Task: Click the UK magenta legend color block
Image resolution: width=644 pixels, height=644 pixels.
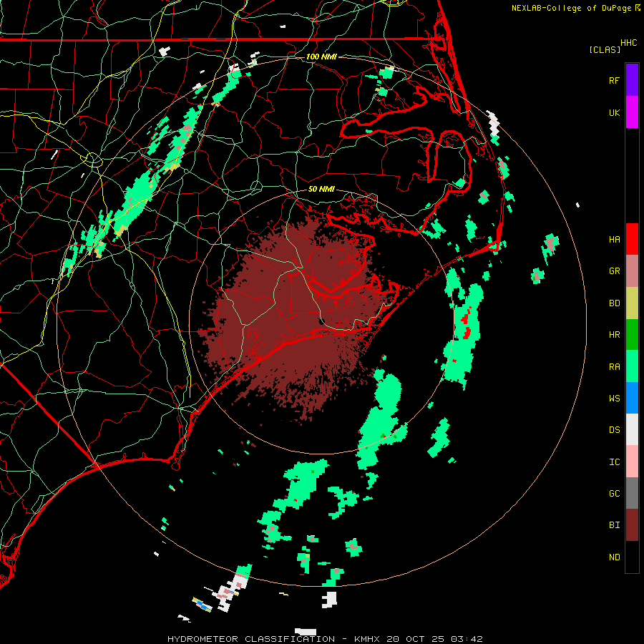Action: tap(632, 112)
